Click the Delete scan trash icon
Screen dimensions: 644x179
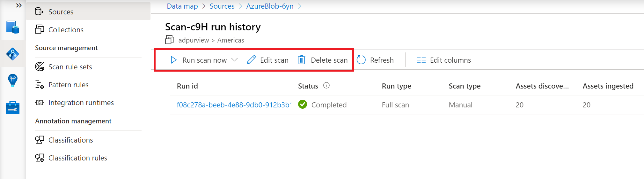(x=302, y=60)
